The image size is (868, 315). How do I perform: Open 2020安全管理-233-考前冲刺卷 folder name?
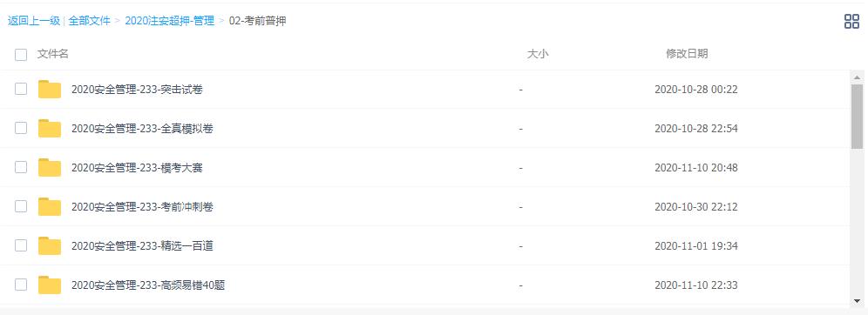tap(142, 207)
